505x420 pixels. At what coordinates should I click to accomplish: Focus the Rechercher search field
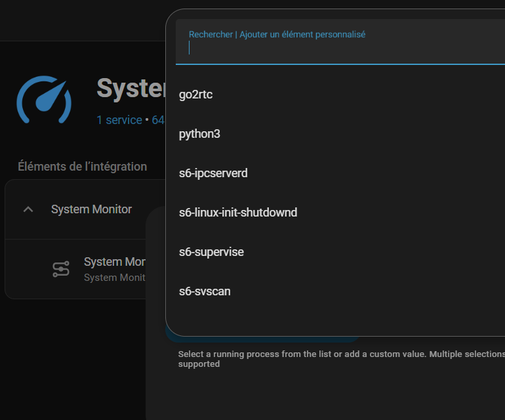(341, 47)
